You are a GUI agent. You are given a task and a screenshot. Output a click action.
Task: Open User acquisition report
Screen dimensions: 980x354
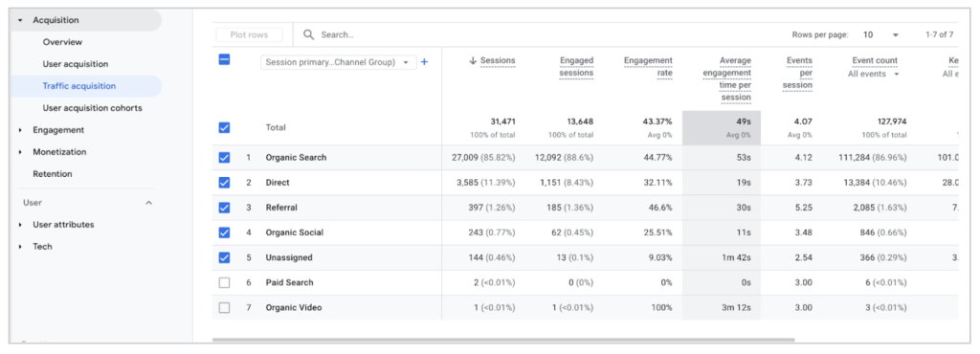76,64
